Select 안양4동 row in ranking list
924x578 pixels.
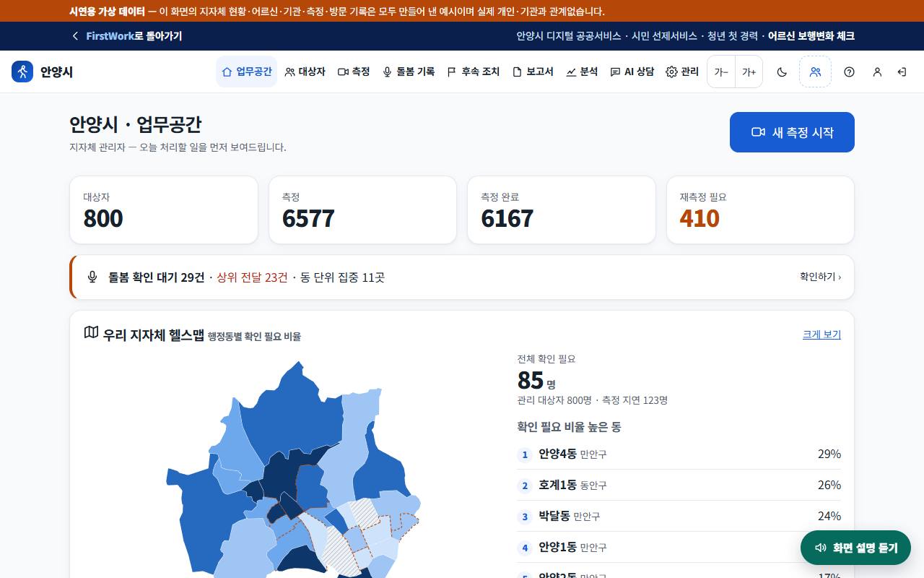679,454
